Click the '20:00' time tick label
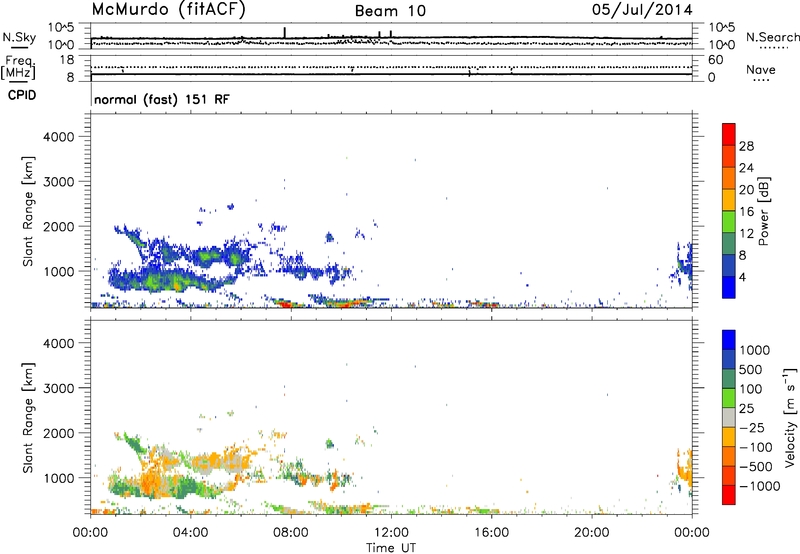Viewport: 800px width, 554px height. click(x=591, y=533)
